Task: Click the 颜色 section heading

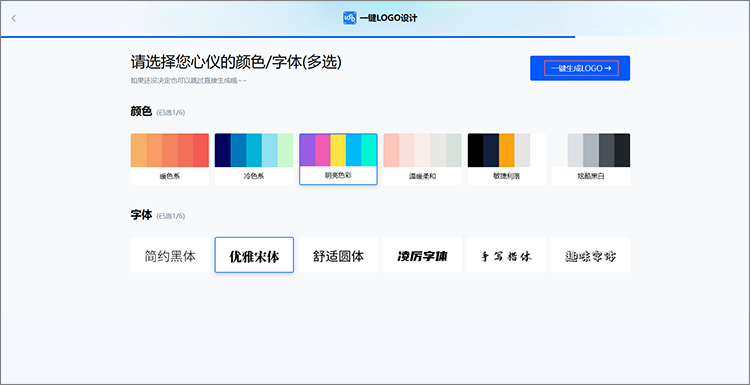Action: click(x=141, y=111)
